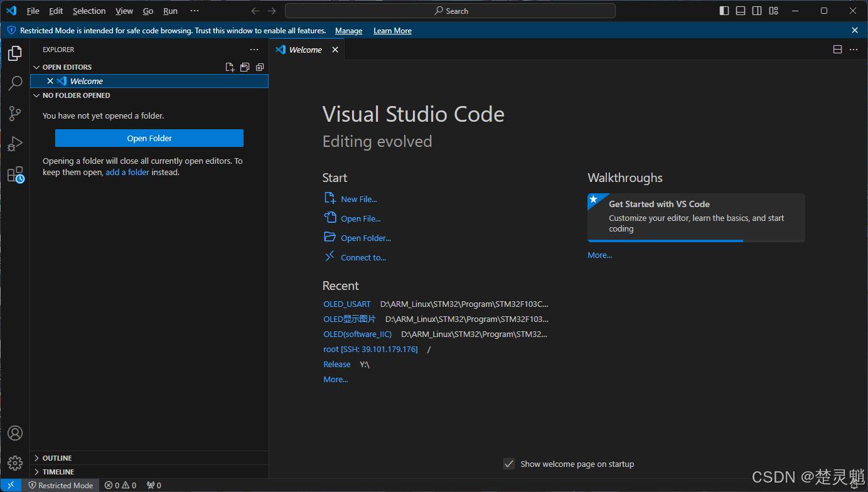This screenshot has width=868, height=492.
Task: Open Explorer views and more actions menu
Action: point(254,50)
